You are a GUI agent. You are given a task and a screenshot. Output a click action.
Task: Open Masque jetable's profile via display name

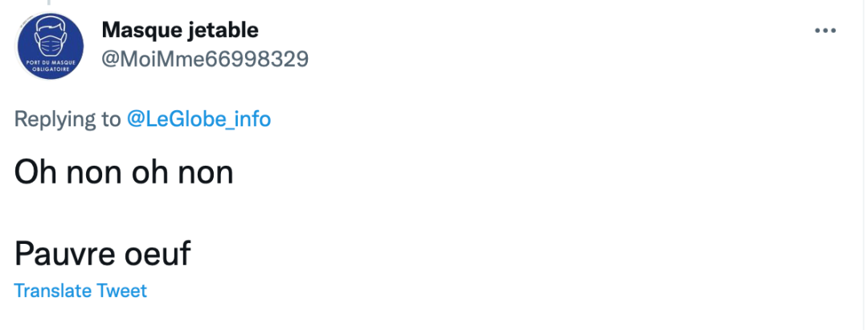point(180,31)
